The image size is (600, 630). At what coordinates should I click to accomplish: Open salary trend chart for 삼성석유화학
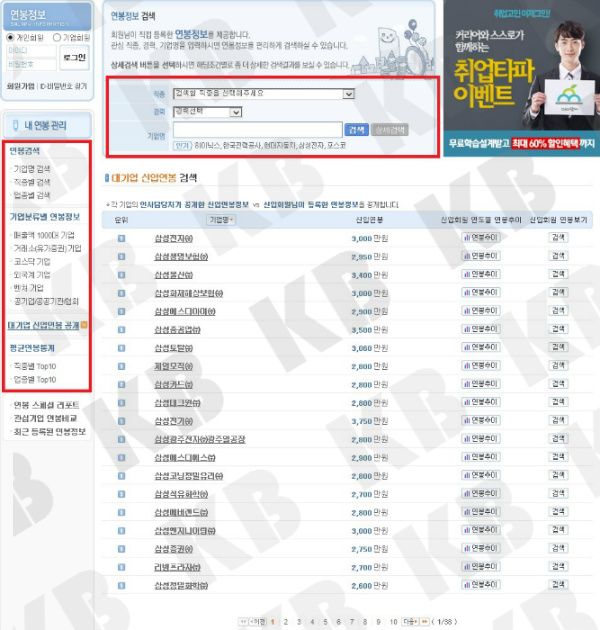481,493
